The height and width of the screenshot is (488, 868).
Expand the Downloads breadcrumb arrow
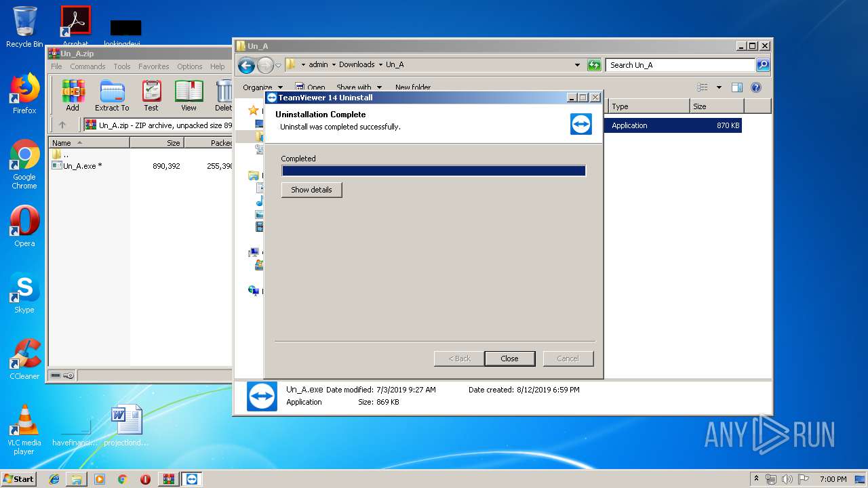380,65
